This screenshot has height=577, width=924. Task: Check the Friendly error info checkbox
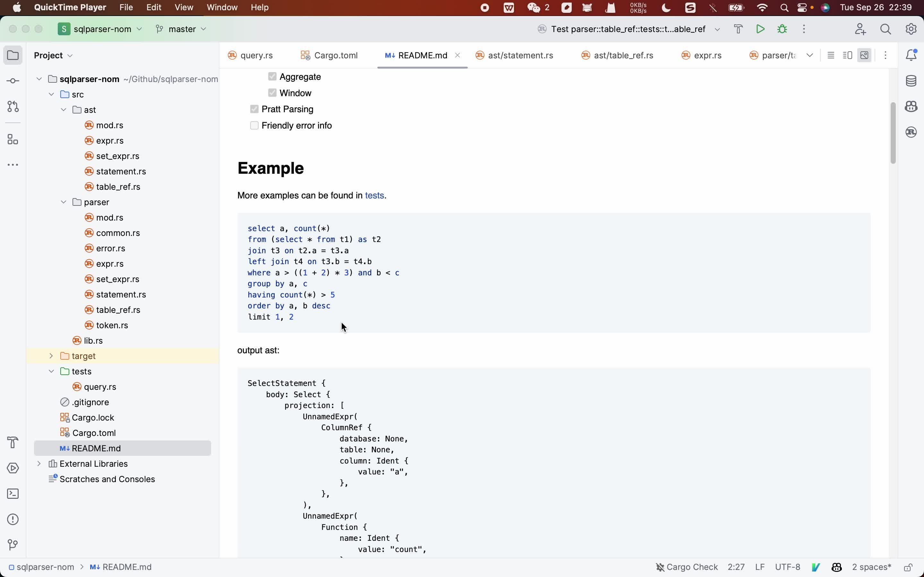(254, 126)
